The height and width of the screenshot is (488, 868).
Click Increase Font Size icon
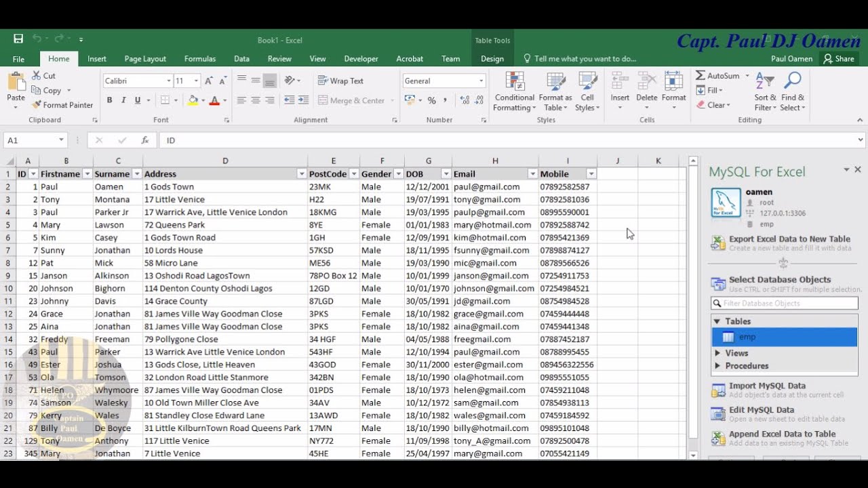[209, 81]
